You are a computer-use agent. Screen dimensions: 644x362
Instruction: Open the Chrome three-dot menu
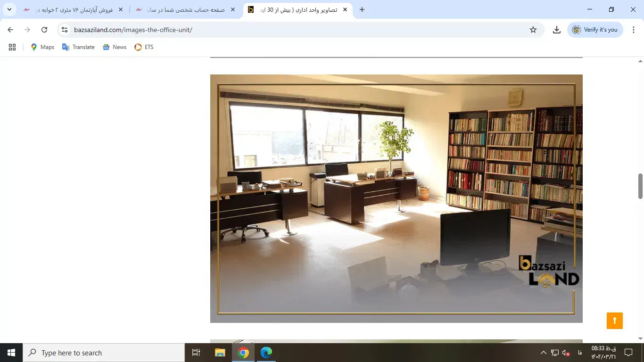point(634,30)
